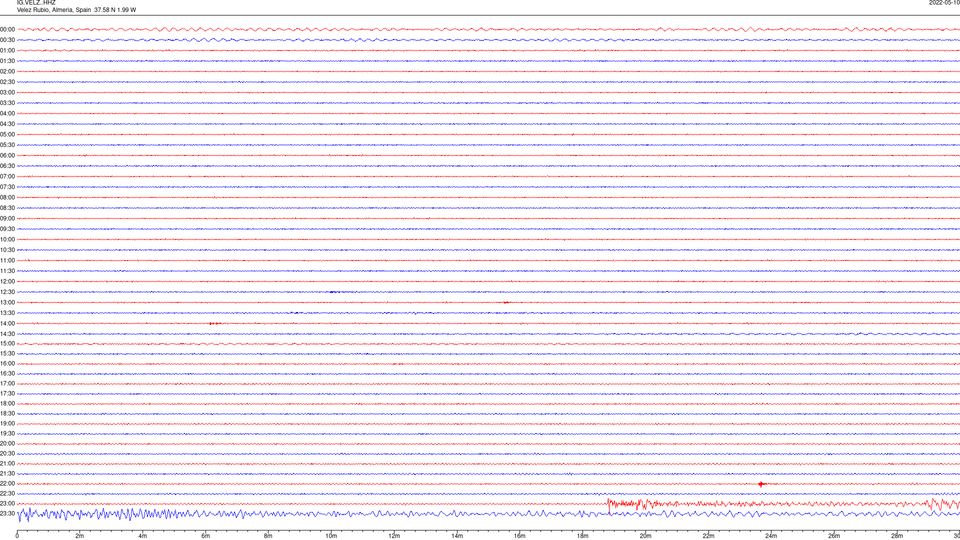Click the 21:00 time label
The image size is (960, 540).
pos(7,463)
